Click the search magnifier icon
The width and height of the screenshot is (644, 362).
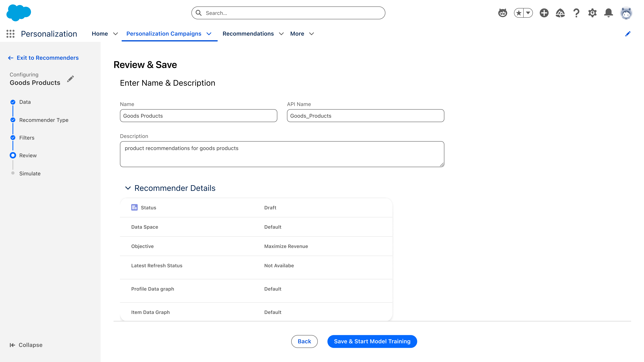pyautogui.click(x=199, y=13)
